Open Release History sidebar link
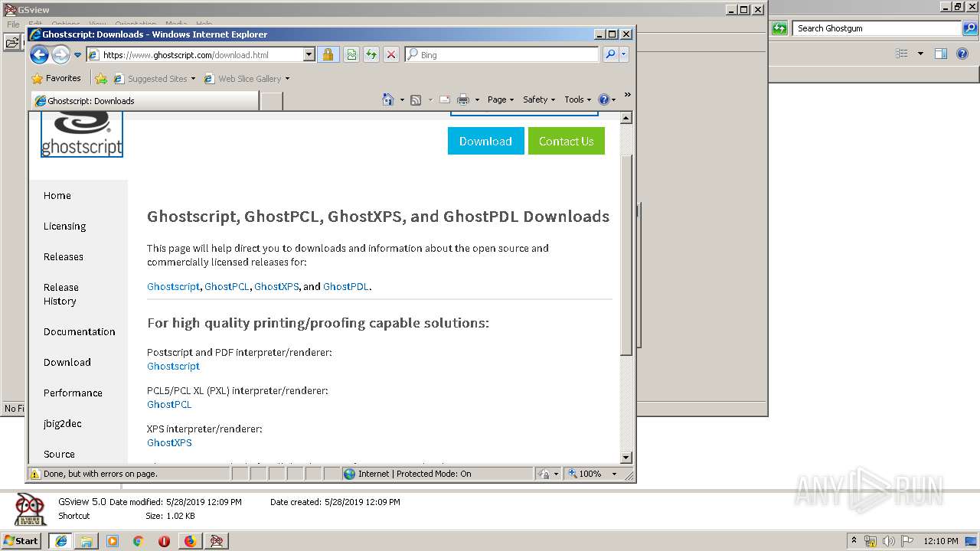This screenshot has height=551, width=980. pyautogui.click(x=61, y=294)
